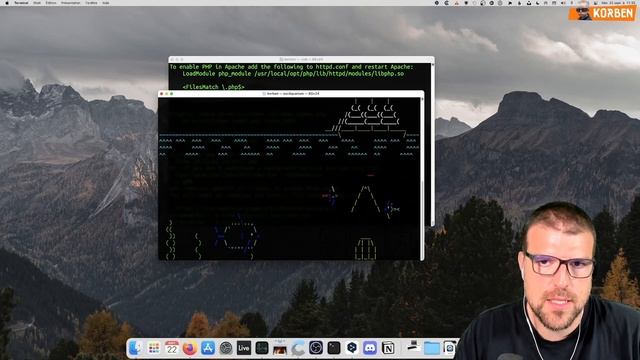
Task: Click the Terminal icon in the dock
Action: pos(333,348)
